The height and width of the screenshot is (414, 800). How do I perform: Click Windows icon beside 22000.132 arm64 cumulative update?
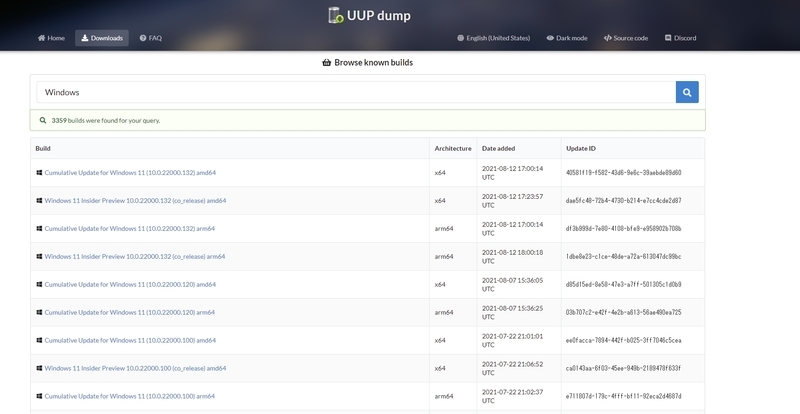tap(39, 229)
